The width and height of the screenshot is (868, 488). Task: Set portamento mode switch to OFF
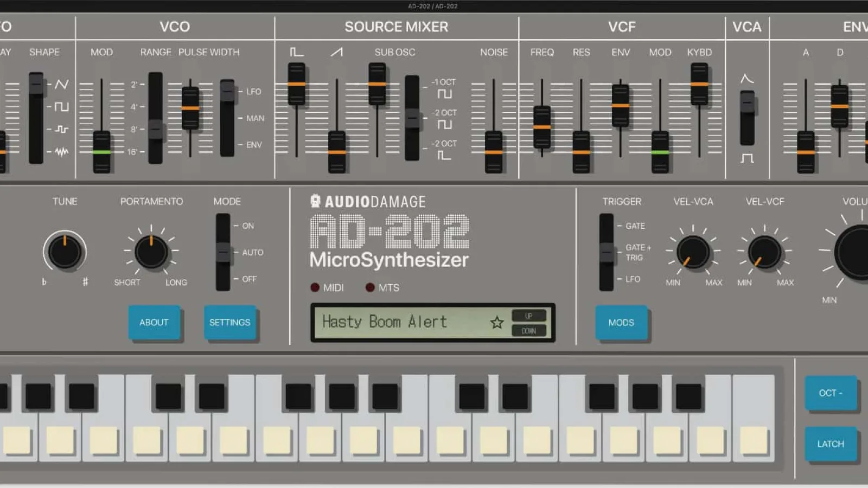click(x=249, y=279)
